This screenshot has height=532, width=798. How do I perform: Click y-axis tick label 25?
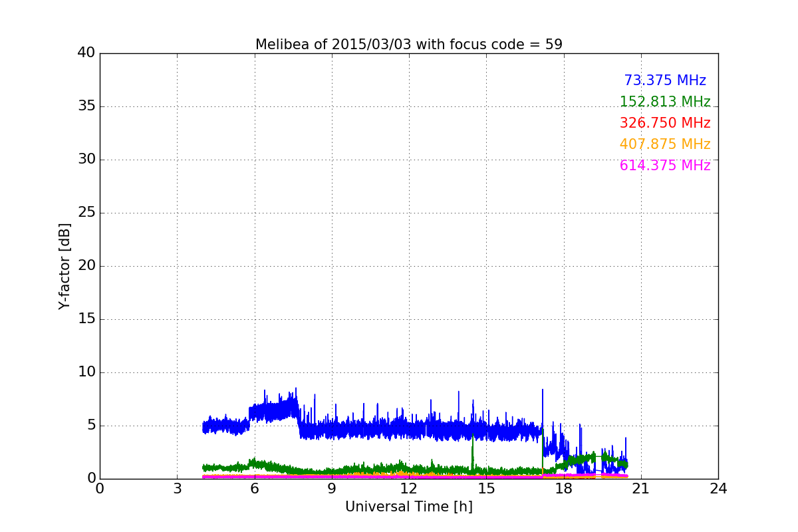[x=86, y=213]
